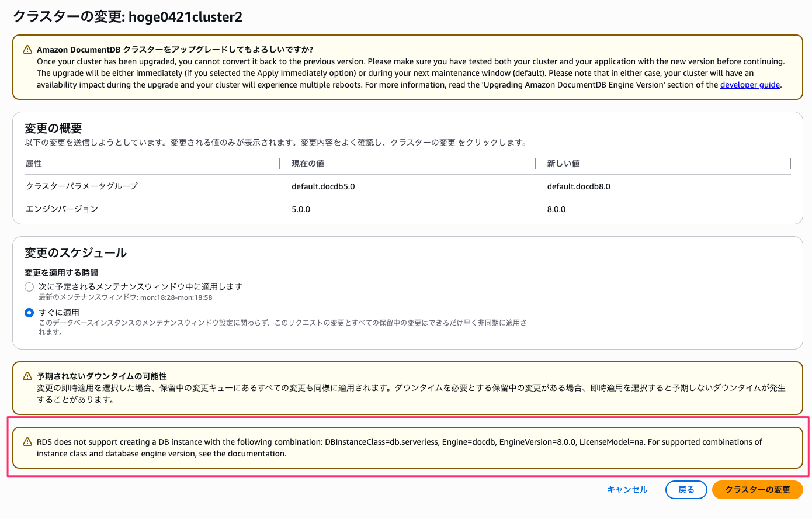This screenshot has width=812, height=519.
Task: Click the 属性 column header
Action: pos(33,164)
